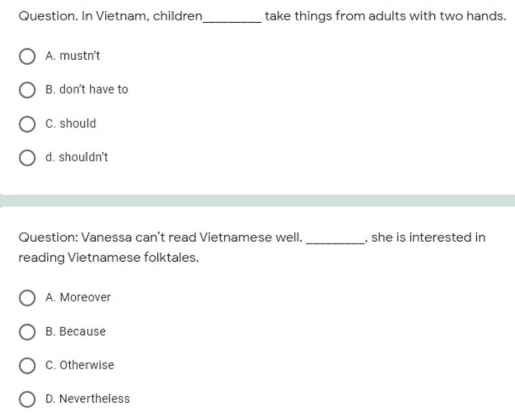Click the green divider bar between questions
The image size is (515, 420).
[257, 201]
